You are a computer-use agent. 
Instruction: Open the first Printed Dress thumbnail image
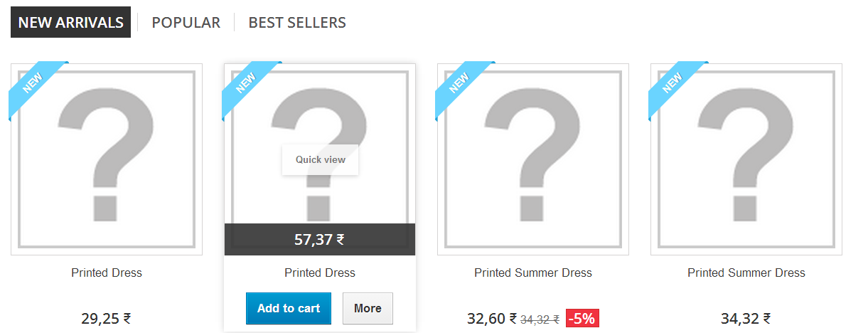pyautogui.click(x=107, y=159)
